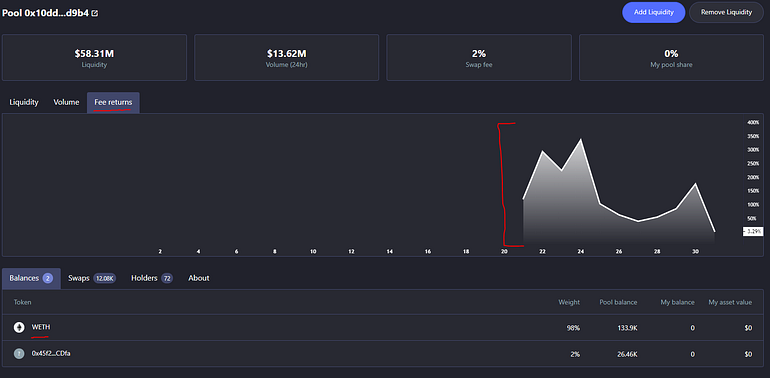Click the My balance column header
This screenshot has width=770, height=378.
[677, 302]
